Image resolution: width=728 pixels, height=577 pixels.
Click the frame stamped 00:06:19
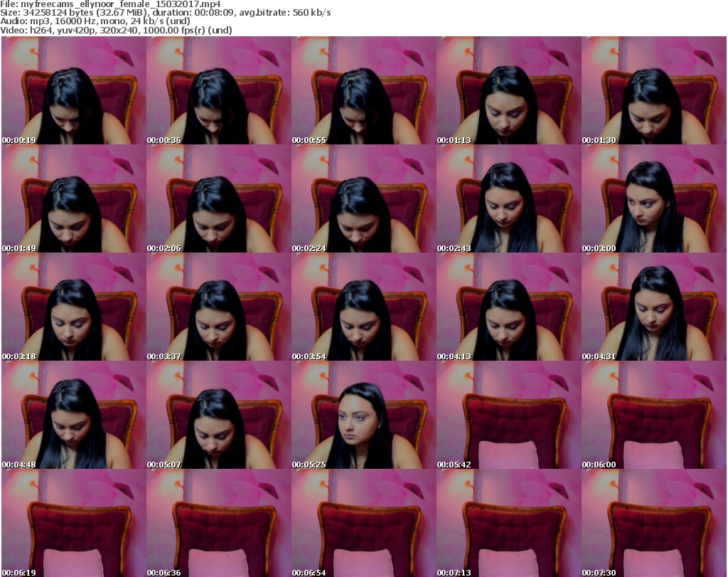74,523
